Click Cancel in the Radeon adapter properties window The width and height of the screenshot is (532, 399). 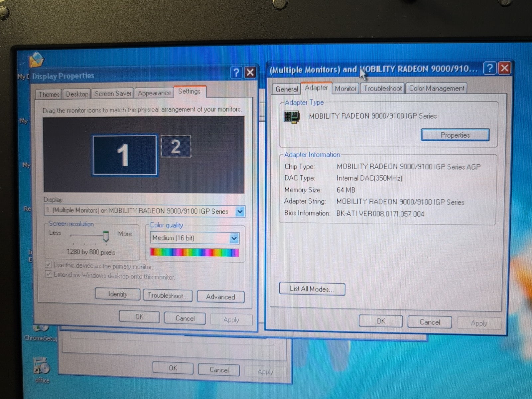tap(430, 322)
